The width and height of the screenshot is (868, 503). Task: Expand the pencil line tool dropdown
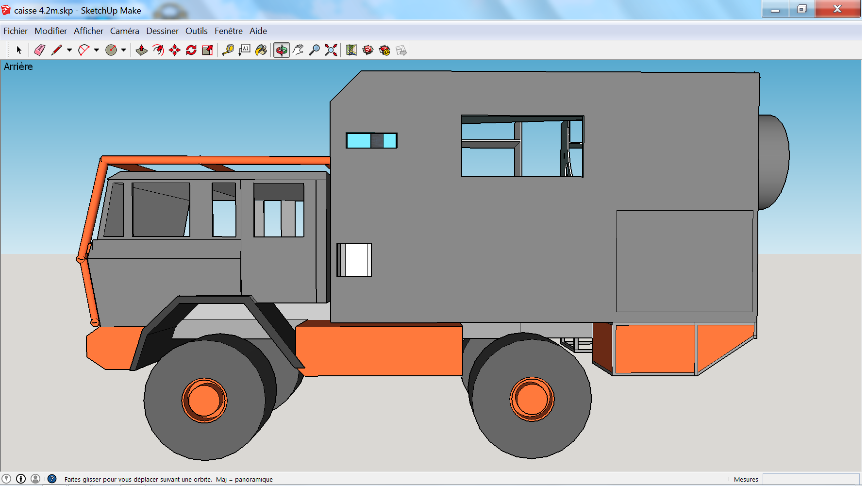tap(69, 50)
